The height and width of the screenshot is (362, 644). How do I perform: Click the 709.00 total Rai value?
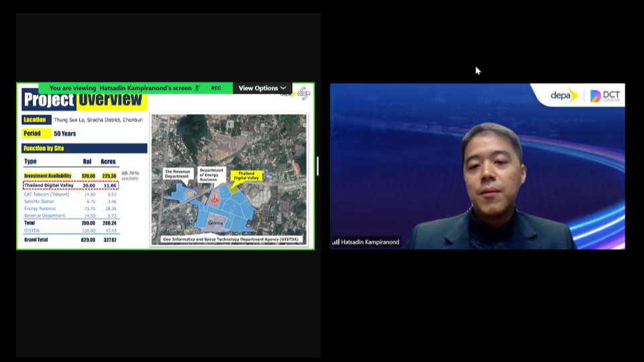click(89, 223)
